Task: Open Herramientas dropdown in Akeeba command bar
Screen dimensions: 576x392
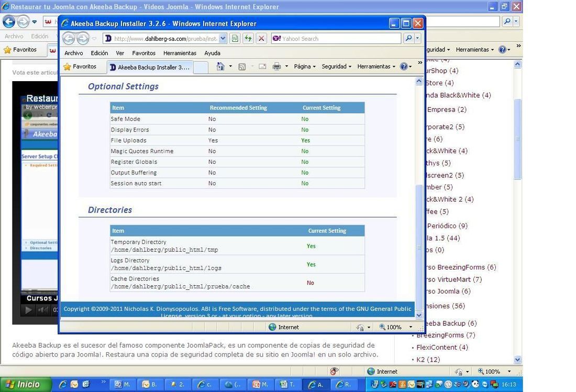Action: click(376, 66)
